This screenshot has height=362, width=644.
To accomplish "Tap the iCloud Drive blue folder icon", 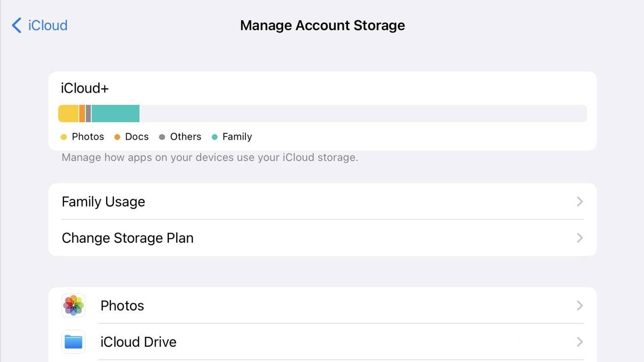I will (x=73, y=342).
